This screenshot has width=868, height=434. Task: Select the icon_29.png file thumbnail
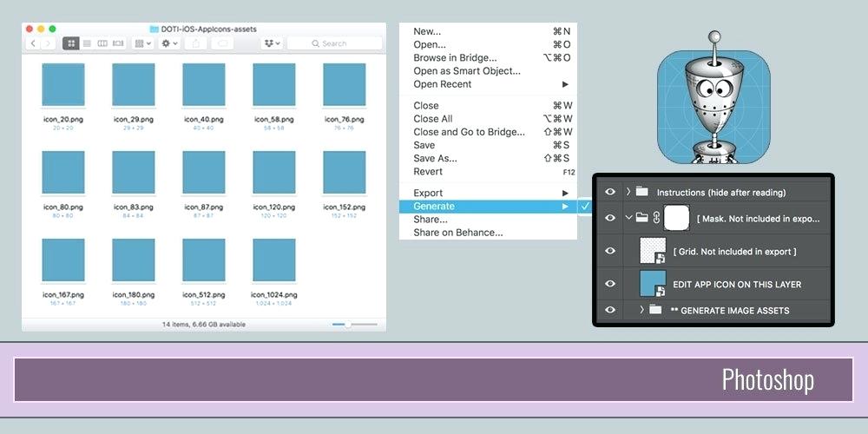click(x=134, y=84)
